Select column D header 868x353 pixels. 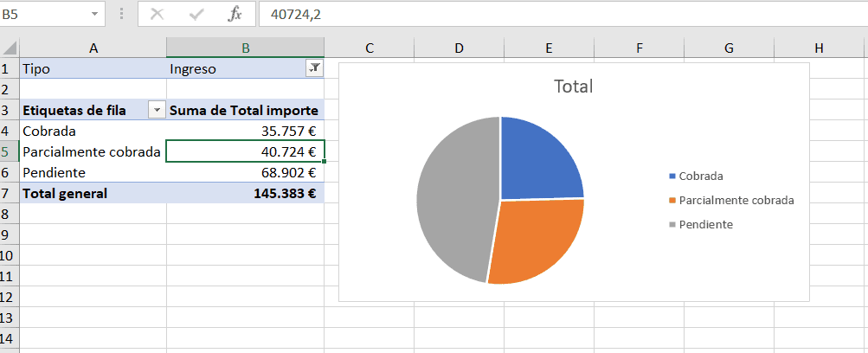459,48
